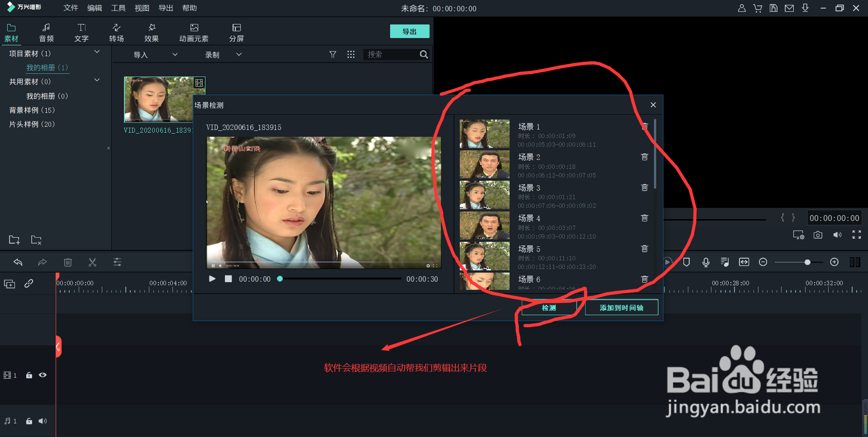The width and height of the screenshot is (868, 437).
Task: Click the 检测 detect button
Action: (x=549, y=308)
